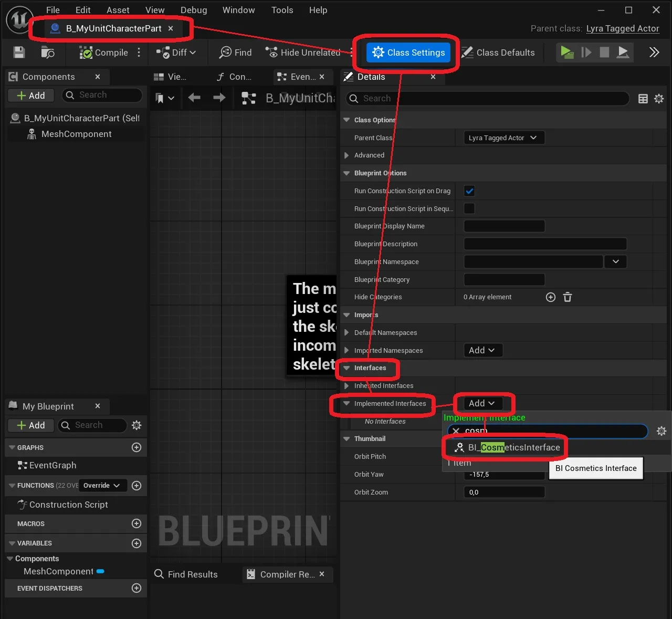
Task: Open the Tools menu
Action: (x=282, y=10)
